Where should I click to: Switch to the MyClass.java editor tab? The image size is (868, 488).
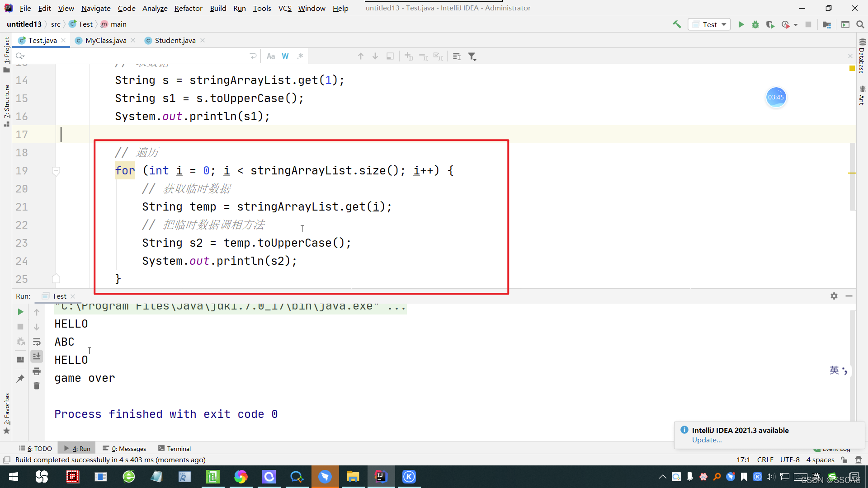point(105,41)
